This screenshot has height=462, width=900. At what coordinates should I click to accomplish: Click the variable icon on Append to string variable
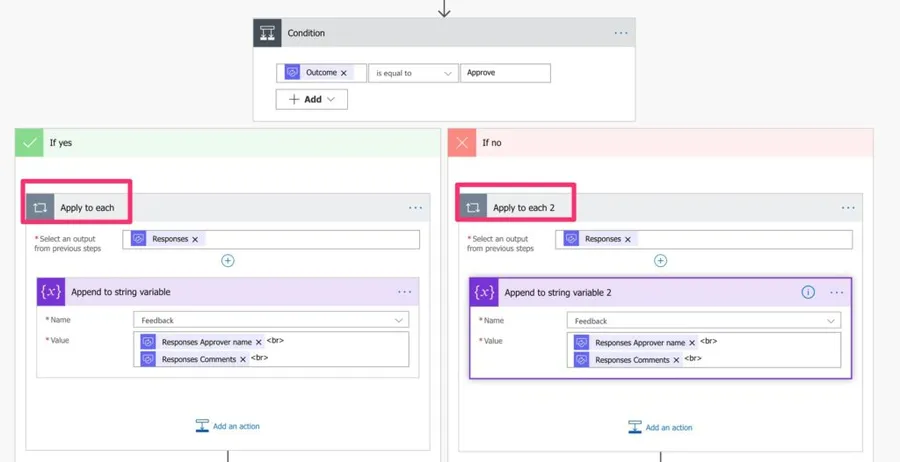click(x=51, y=292)
